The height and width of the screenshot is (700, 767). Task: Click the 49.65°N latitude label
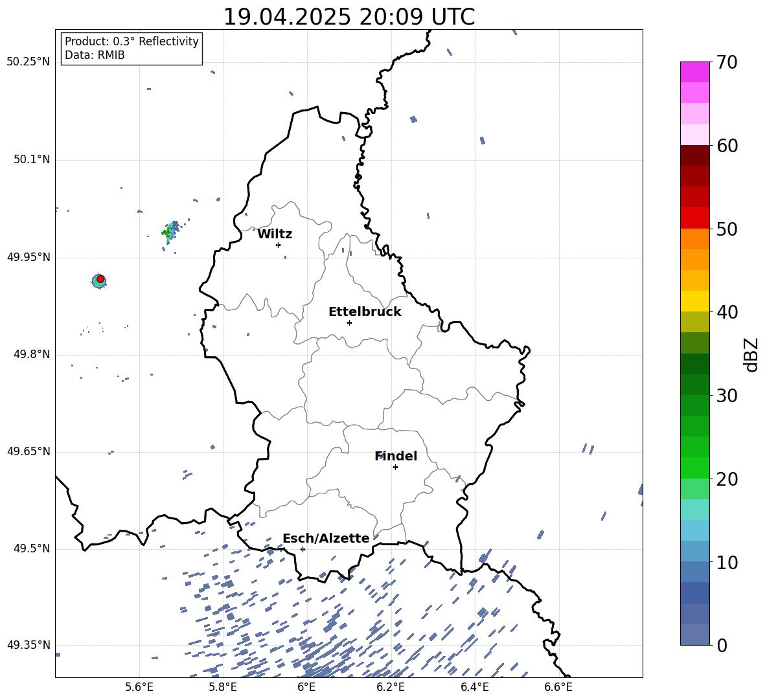[x=29, y=451]
